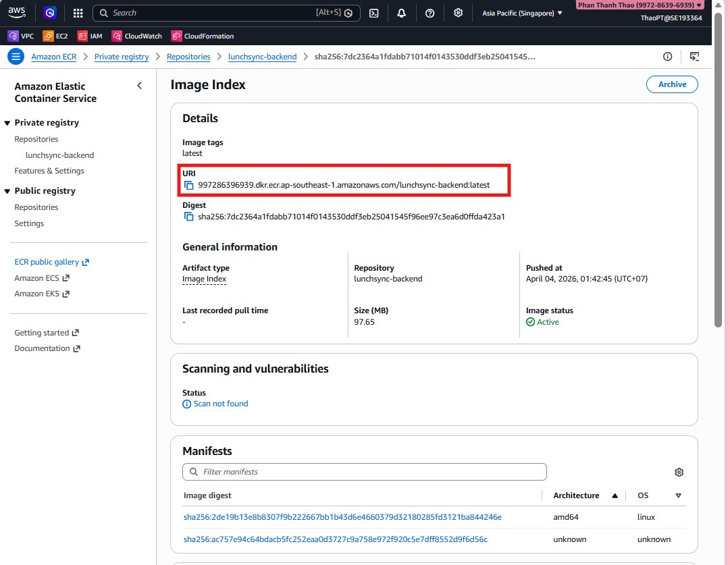Click the Archive button
The height and width of the screenshot is (565, 728).
(672, 84)
